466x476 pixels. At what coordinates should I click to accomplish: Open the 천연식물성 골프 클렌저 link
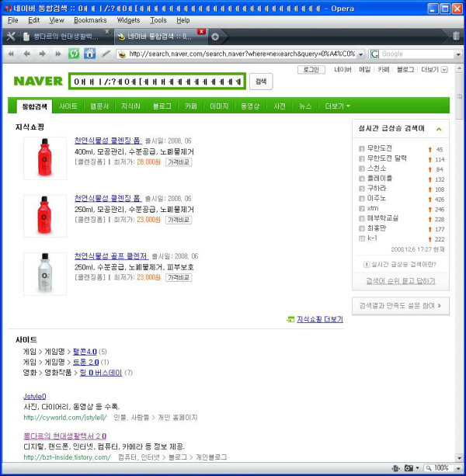(111, 256)
